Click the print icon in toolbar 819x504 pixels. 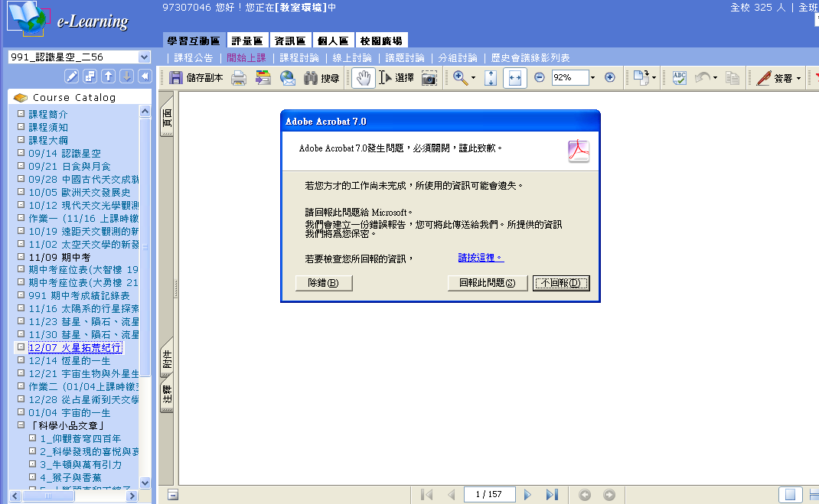239,78
